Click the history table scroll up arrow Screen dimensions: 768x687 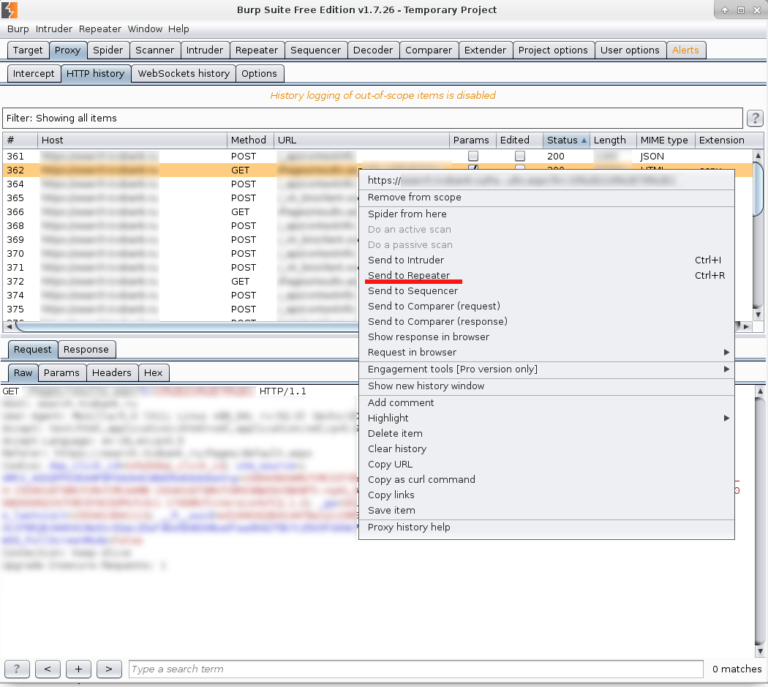pos(758,155)
